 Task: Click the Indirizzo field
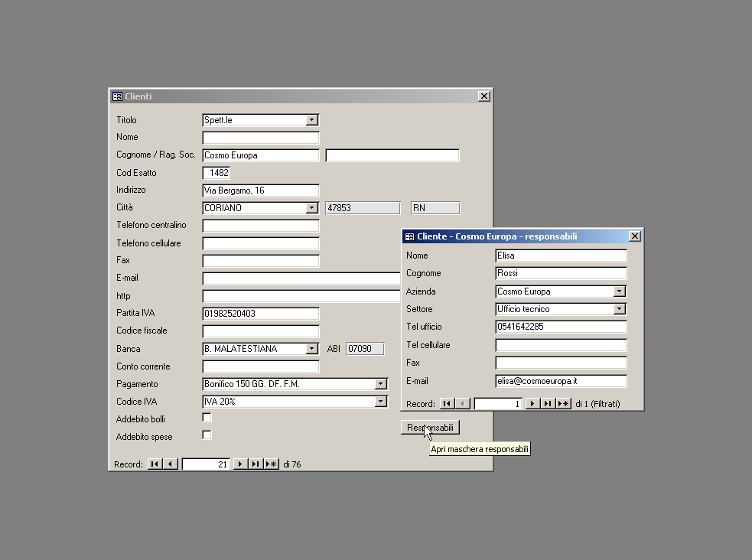261,190
